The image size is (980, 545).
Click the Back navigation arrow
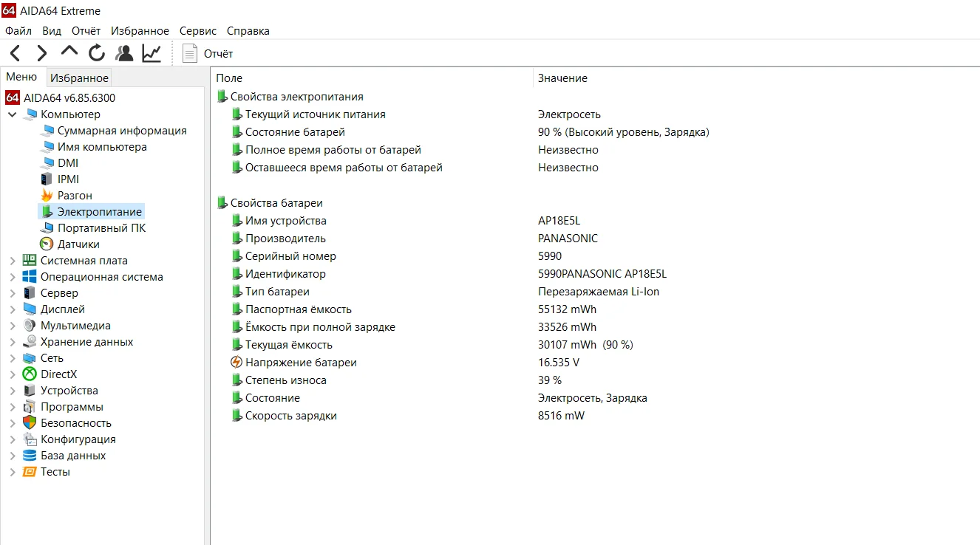(15, 53)
